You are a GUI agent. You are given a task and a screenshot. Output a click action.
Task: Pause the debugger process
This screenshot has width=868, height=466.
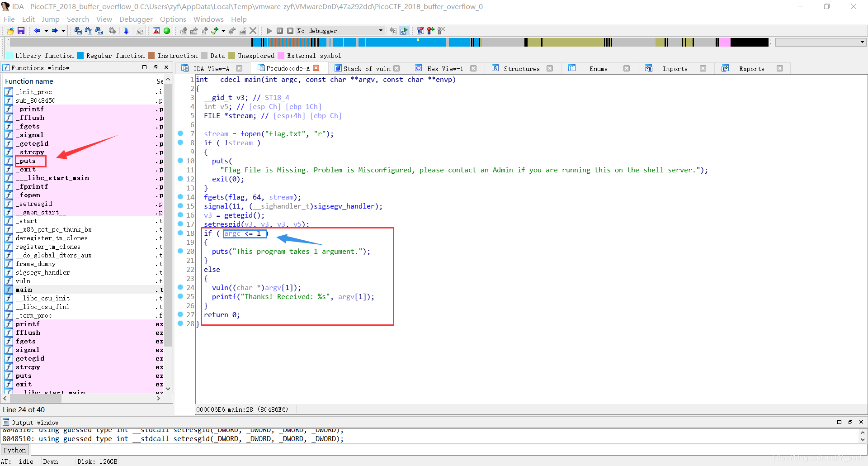[280, 31]
